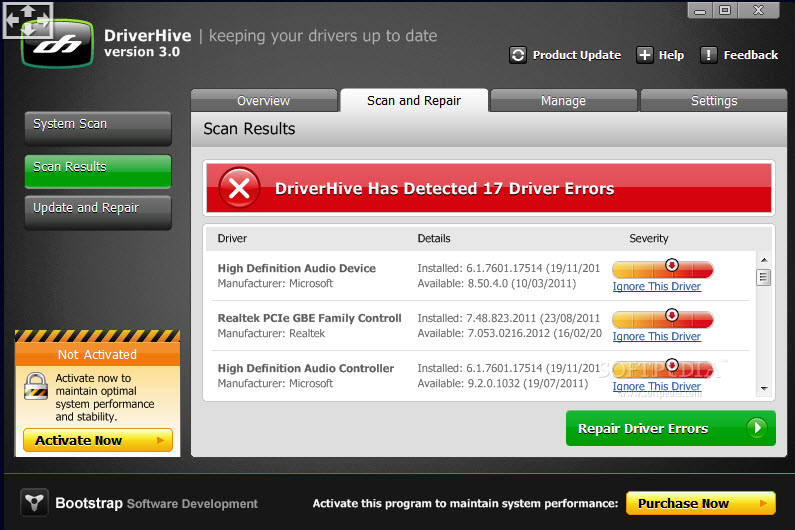The width and height of the screenshot is (795, 530).
Task: Close the DriverHive window
Action: tap(758, 10)
